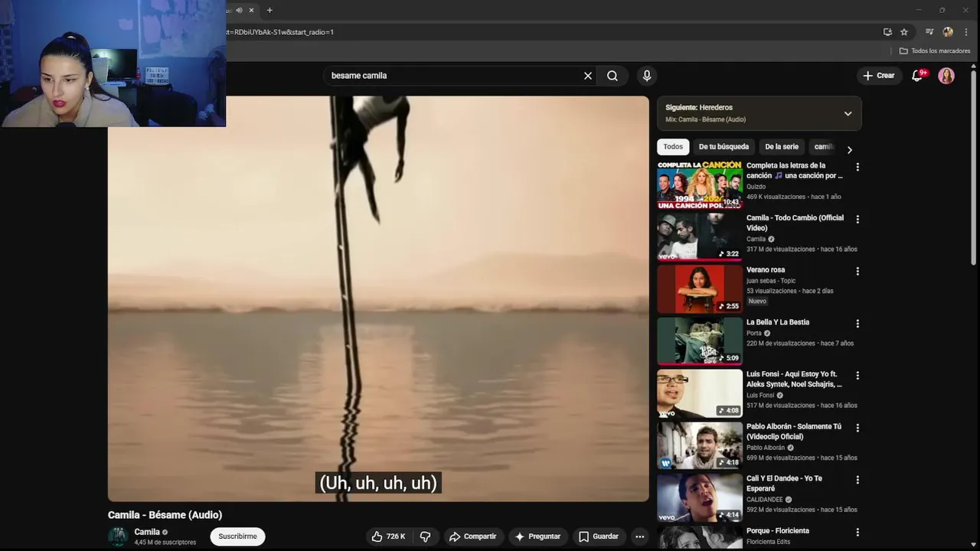This screenshot has height=551, width=980.
Task: Open Camila - Todo Cambio thumbnail
Action: coord(700,236)
